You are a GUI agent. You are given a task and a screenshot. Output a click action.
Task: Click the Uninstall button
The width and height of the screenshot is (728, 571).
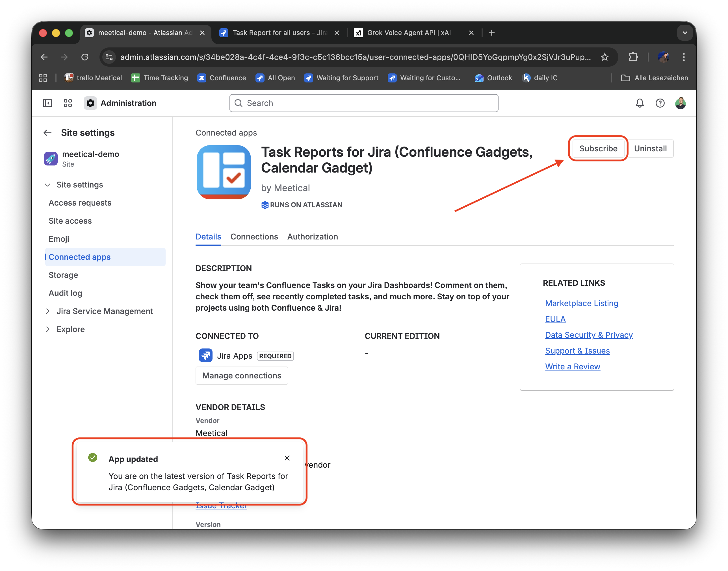(650, 149)
